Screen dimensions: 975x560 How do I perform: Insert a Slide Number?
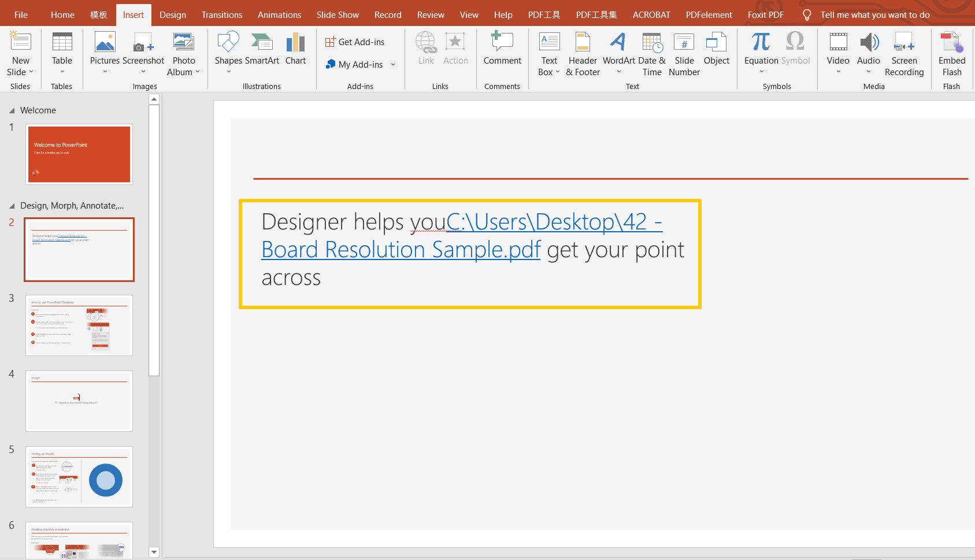click(x=684, y=54)
